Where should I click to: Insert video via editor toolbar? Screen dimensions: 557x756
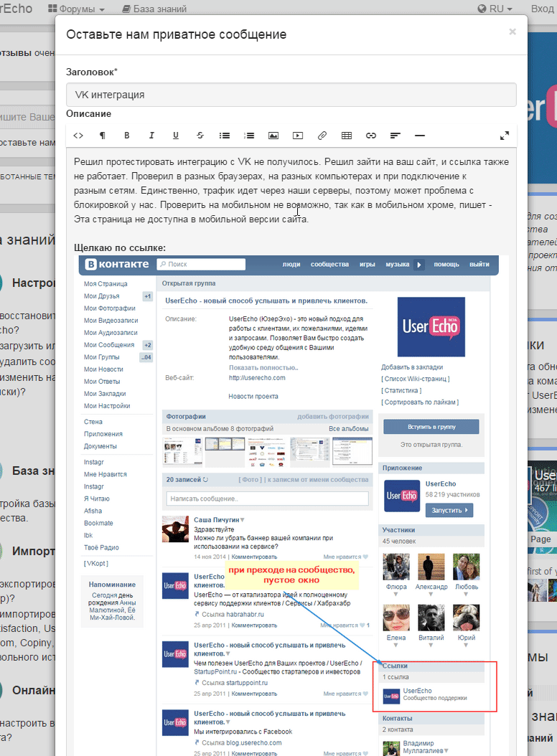coord(298,136)
